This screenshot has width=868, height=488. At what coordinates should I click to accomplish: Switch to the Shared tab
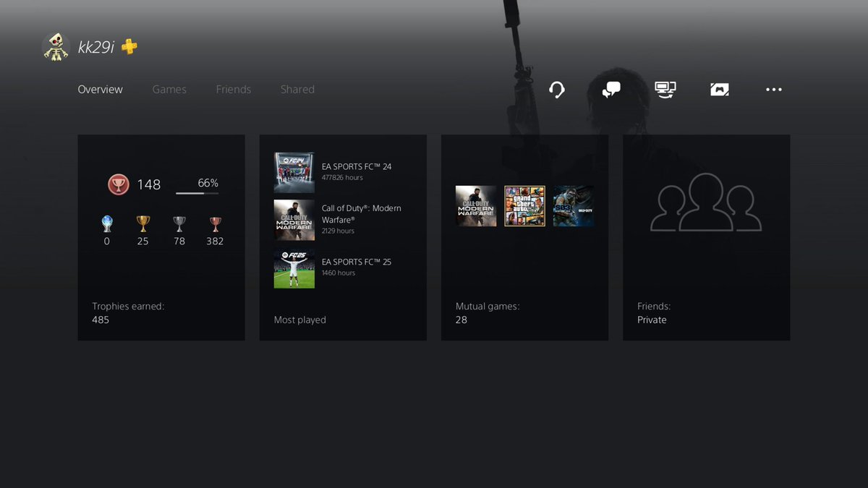click(x=297, y=90)
